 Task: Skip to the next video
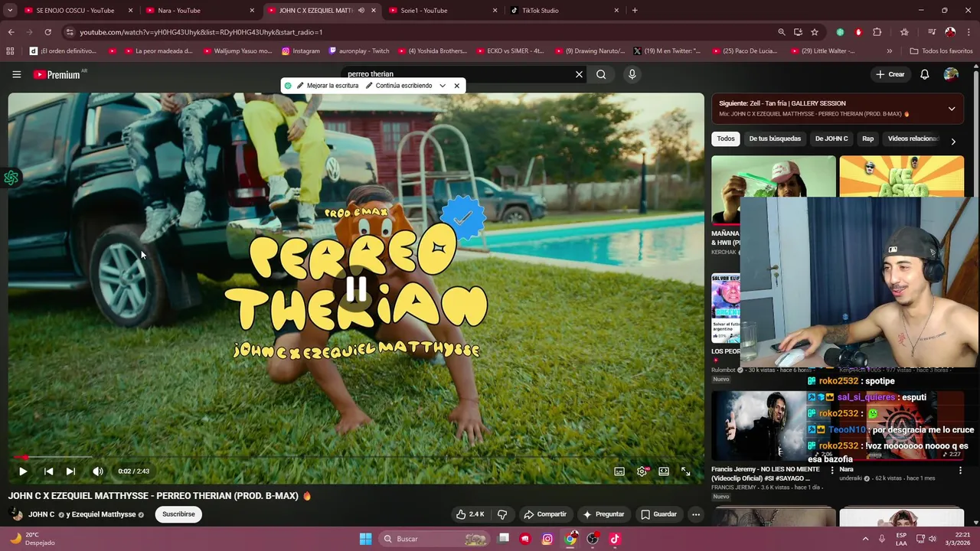70,471
